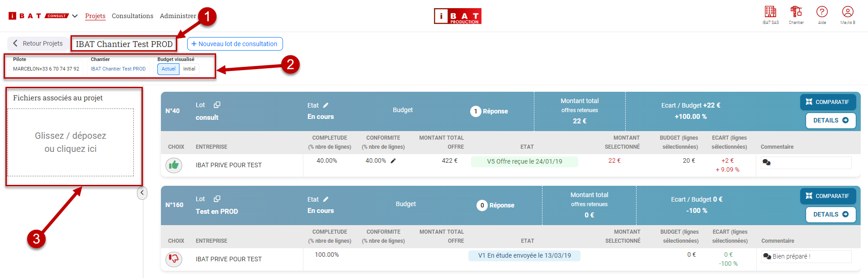Open the Aide help icon
Viewport: 868px width, 278px height.
[x=822, y=12]
